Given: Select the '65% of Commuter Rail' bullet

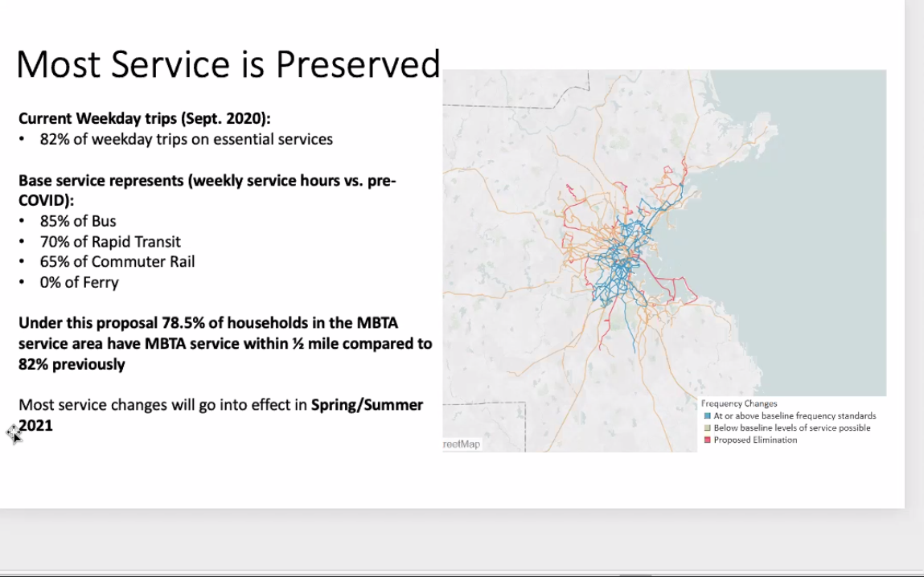Looking at the screenshot, I should 117,261.
